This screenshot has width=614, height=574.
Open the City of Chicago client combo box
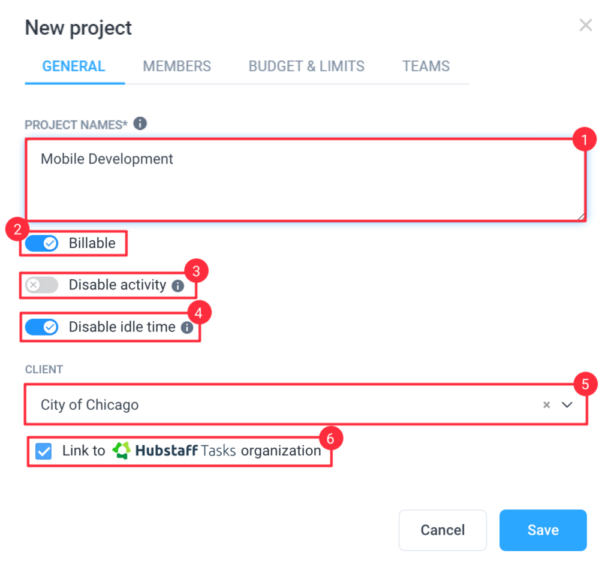[306, 404]
